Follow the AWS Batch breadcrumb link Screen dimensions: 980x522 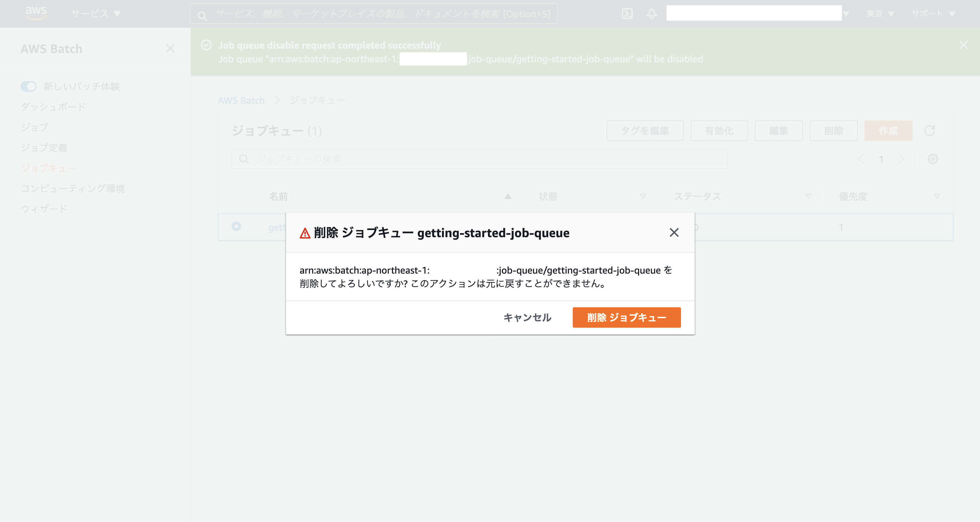click(x=241, y=100)
